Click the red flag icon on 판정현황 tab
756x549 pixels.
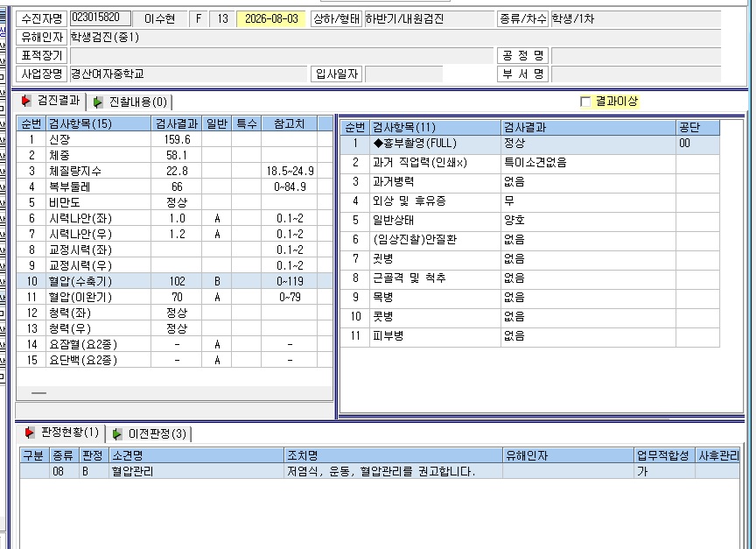pyautogui.click(x=30, y=433)
